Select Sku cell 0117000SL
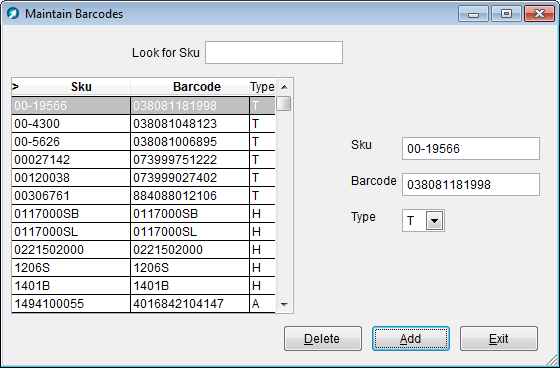Image resolution: width=560 pixels, height=368 pixels. 71,232
